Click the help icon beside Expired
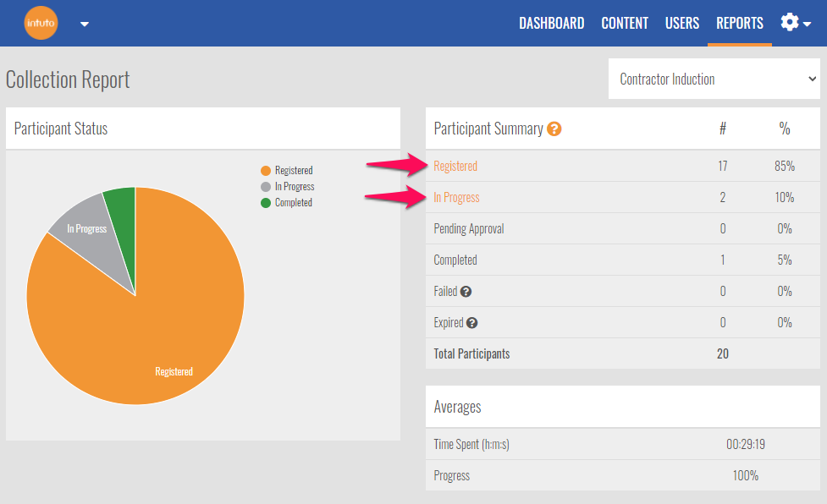The width and height of the screenshot is (827, 504). coord(472,323)
